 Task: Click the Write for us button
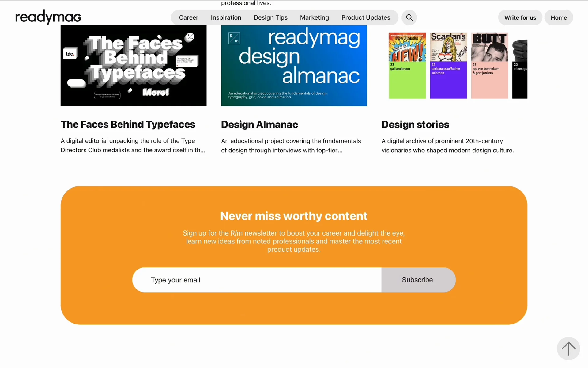520,17
